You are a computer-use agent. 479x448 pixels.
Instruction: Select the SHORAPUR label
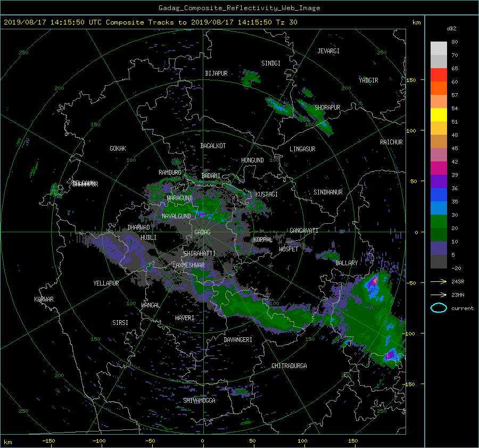click(x=327, y=107)
